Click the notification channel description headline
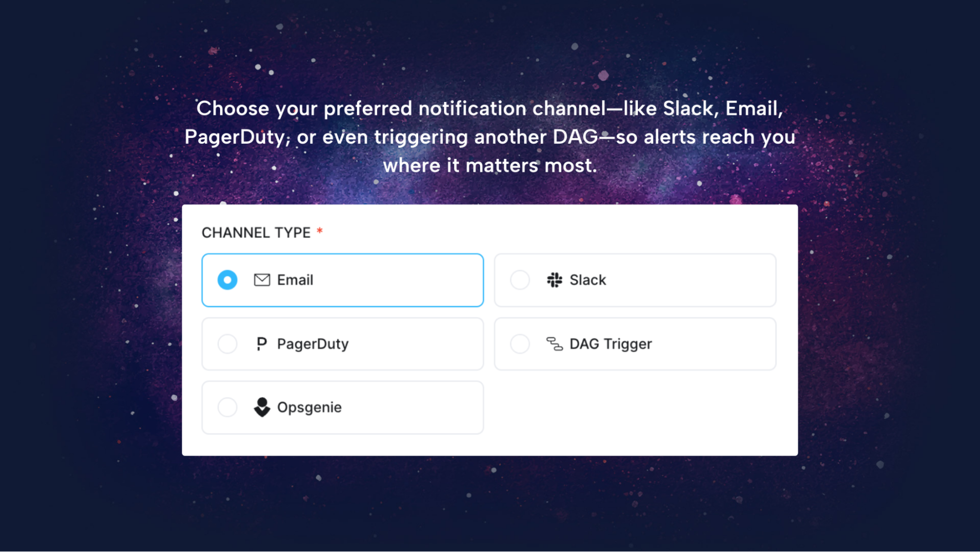The height and width of the screenshot is (552, 980). [x=490, y=137]
